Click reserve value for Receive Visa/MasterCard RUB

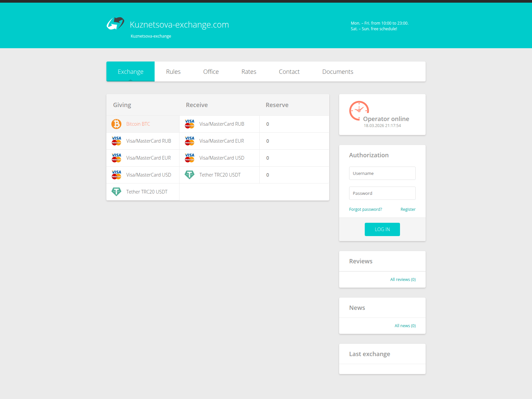[x=268, y=124]
